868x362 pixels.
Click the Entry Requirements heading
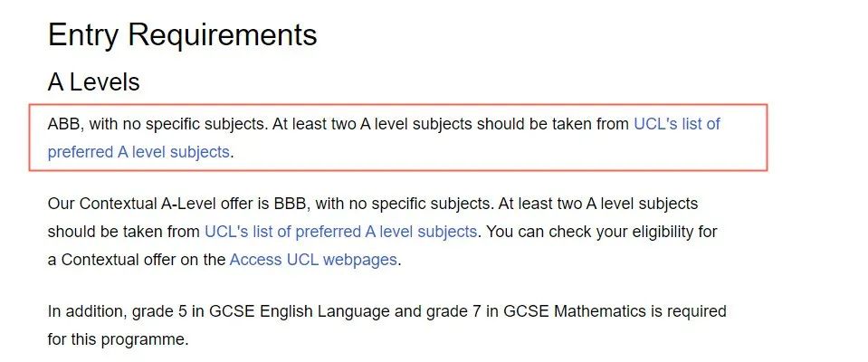(x=182, y=35)
